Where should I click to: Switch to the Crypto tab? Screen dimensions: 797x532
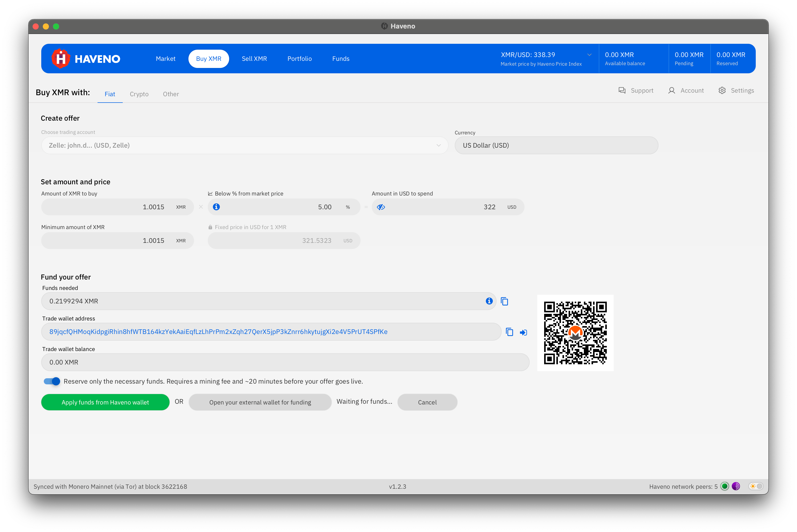coord(139,94)
